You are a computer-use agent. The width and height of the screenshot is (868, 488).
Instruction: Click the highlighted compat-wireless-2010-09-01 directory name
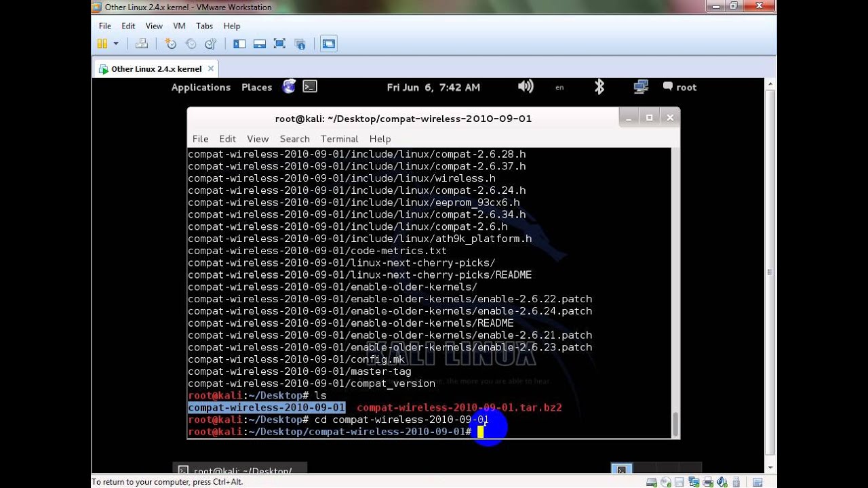tap(267, 407)
